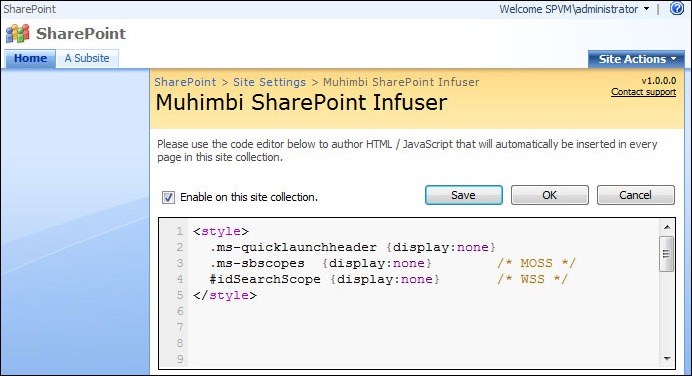Toggle Enable on this site collection checkbox
692x376 pixels.
point(168,197)
